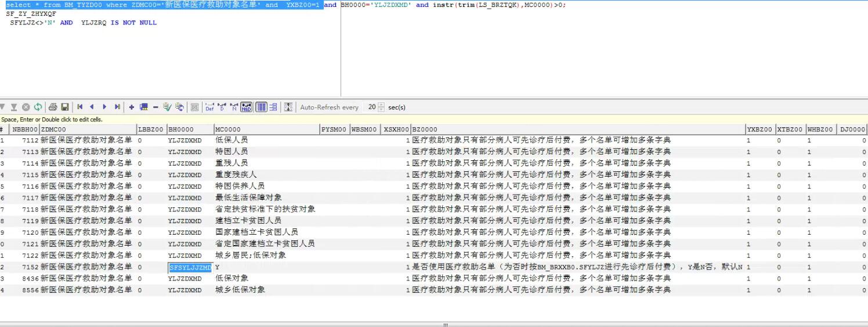Image resolution: width=868 pixels, height=327 pixels.
Task: Toggle D column header mode
Action: (222, 107)
